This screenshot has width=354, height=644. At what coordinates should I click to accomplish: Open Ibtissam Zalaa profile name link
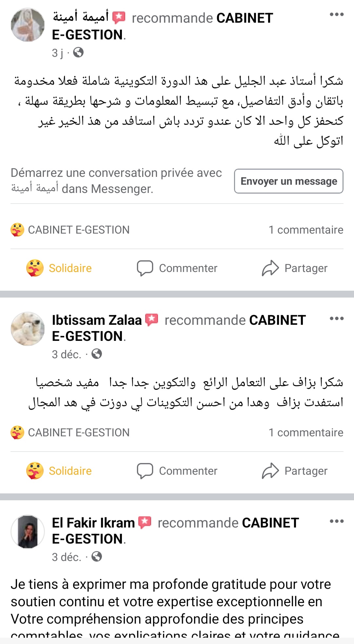[97, 320]
